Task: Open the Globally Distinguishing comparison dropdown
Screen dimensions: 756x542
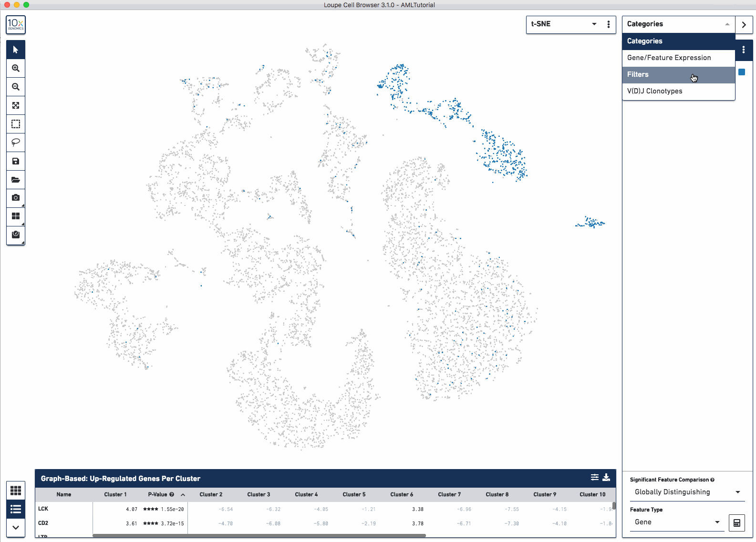Action: click(687, 492)
